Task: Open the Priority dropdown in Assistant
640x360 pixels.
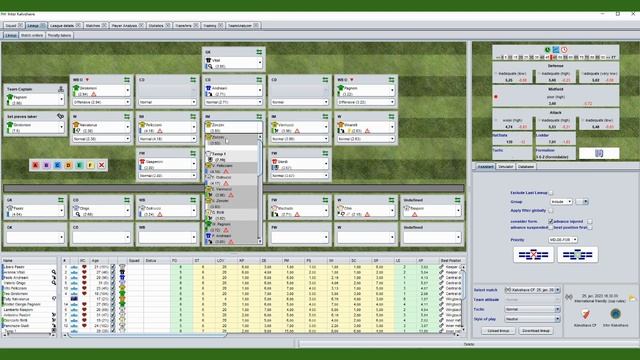Action: point(563,240)
